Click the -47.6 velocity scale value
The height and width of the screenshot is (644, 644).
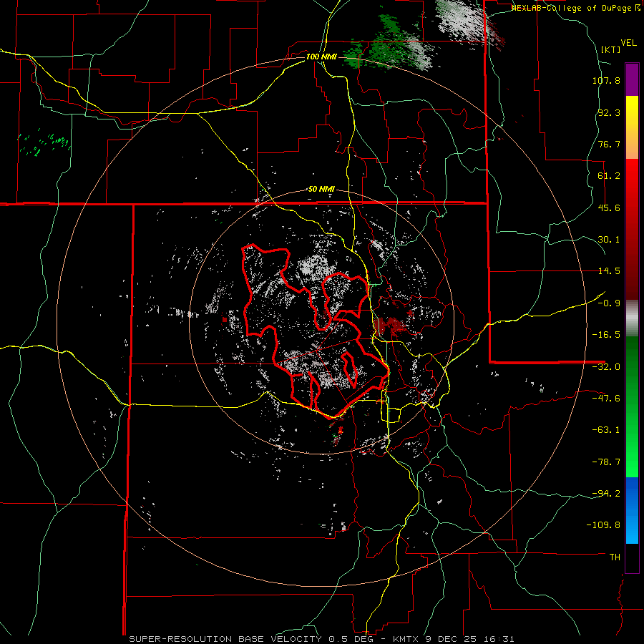click(x=606, y=399)
